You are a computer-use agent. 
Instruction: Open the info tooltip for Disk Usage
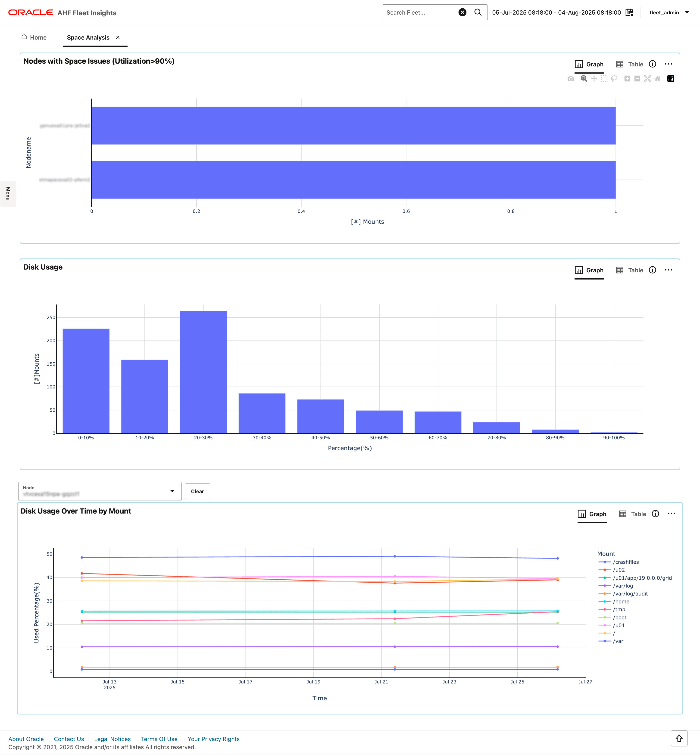(652, 270)
